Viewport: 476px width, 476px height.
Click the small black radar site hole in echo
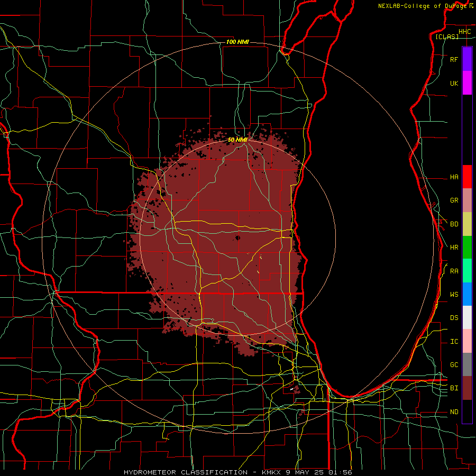point(237,237)
